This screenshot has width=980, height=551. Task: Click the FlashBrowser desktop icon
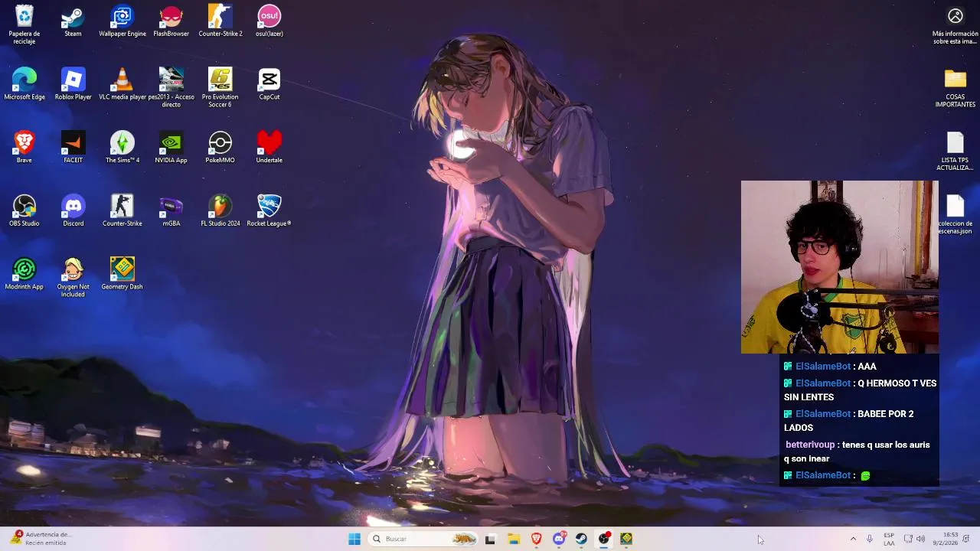pyautogui.click(x=171, y=21)
